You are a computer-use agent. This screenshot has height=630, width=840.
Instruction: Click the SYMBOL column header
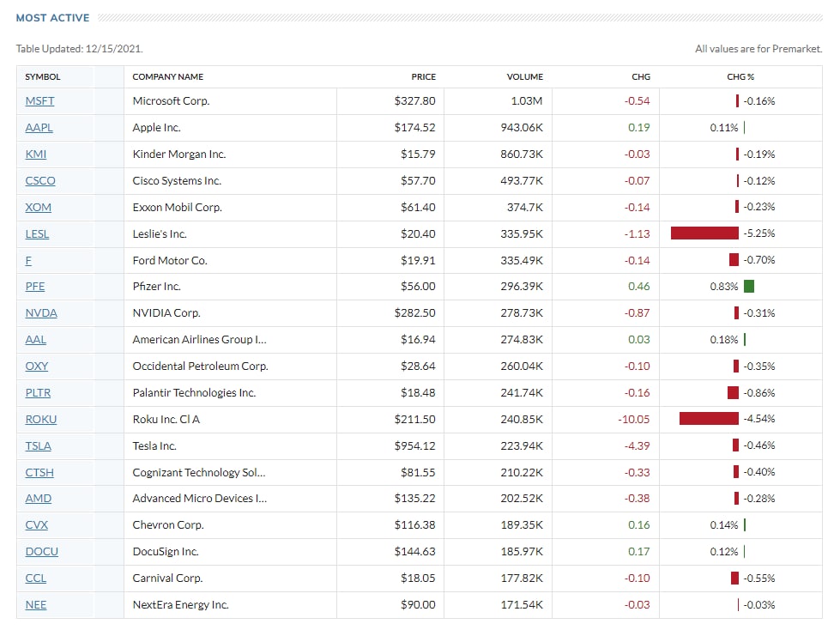pyautogui.click(x=43, y=76)
